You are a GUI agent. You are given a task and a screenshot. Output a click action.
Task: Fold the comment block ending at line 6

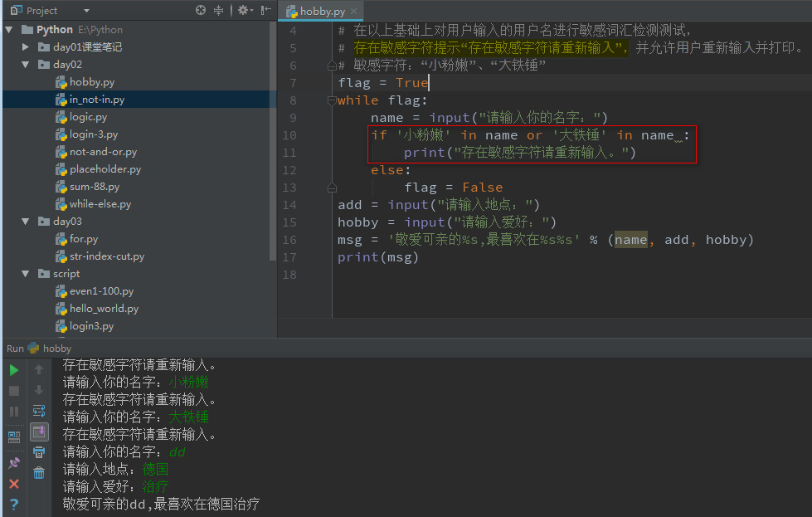(x=332, y=66)
